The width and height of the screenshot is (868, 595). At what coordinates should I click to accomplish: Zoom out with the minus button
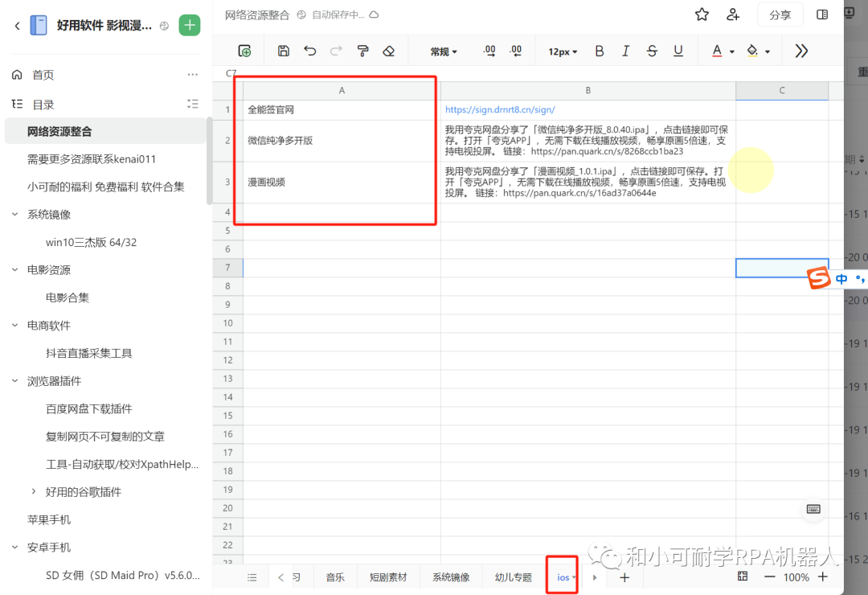(769, 577)
